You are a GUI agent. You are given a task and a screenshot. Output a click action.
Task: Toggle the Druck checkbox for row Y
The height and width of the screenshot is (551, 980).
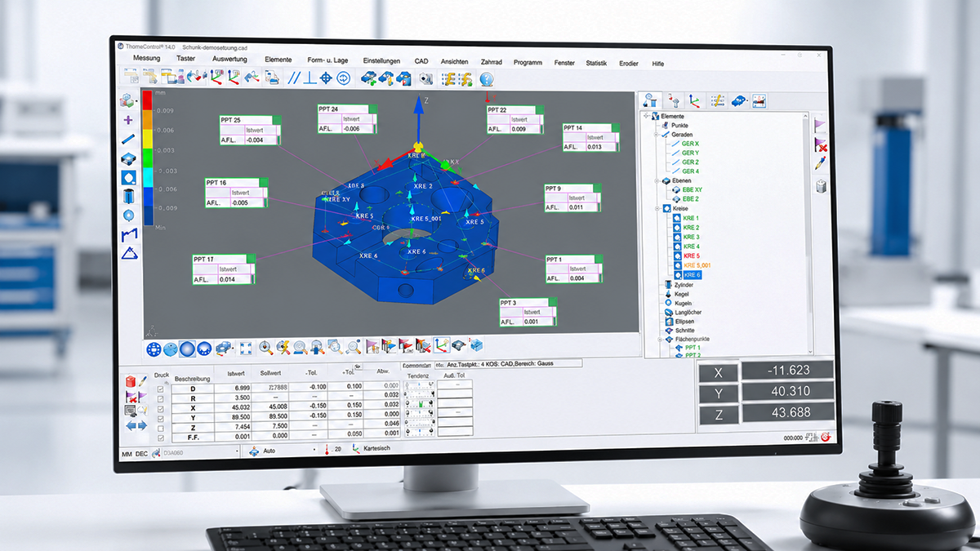[x=160, y=418]
